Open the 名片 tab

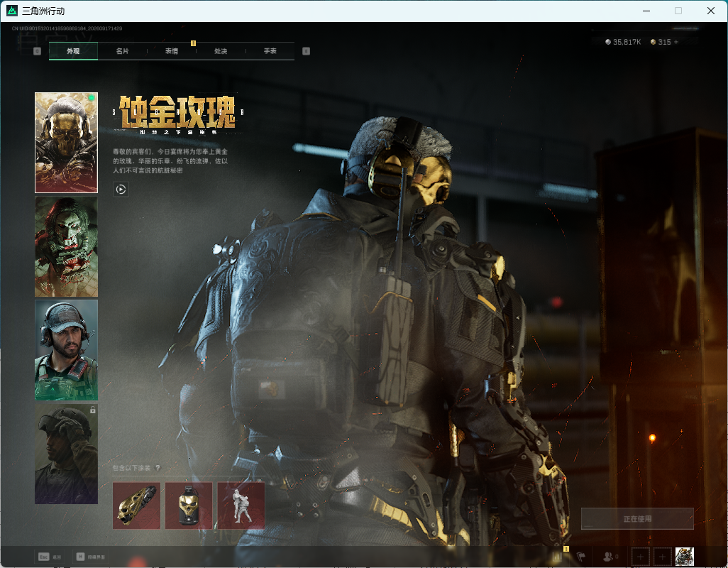point(122,51)
